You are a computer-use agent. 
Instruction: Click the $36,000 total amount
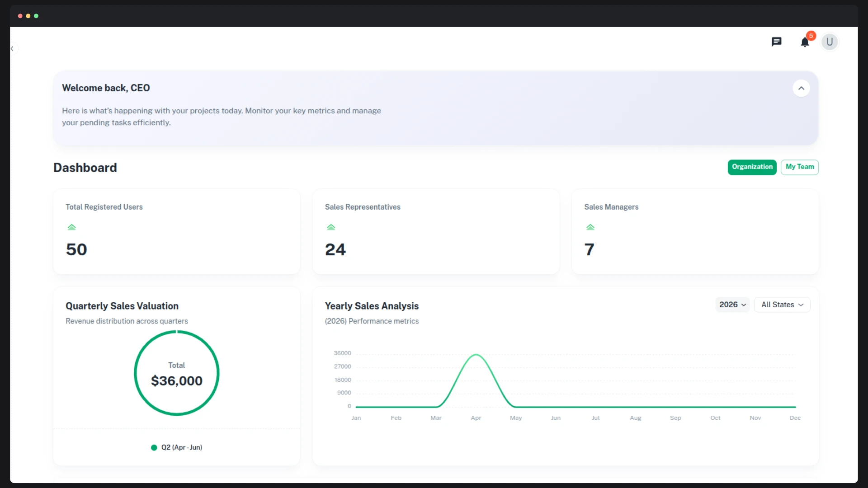click(177, 381)
